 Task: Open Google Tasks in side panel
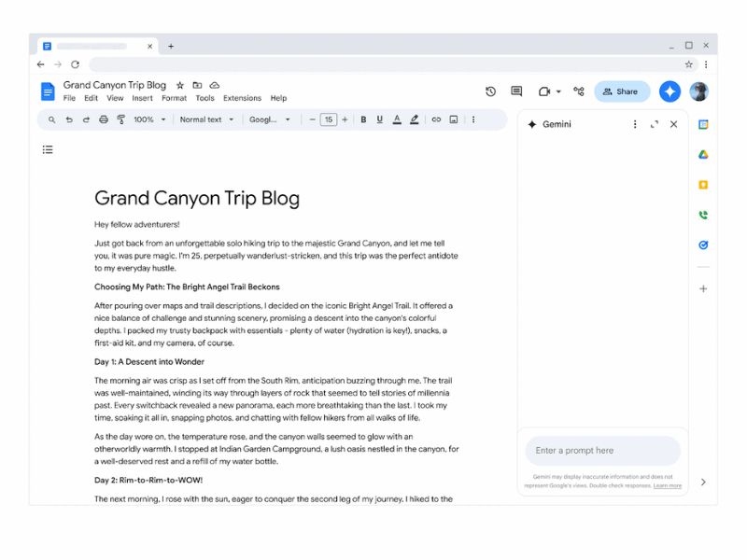tap(703, 245)
